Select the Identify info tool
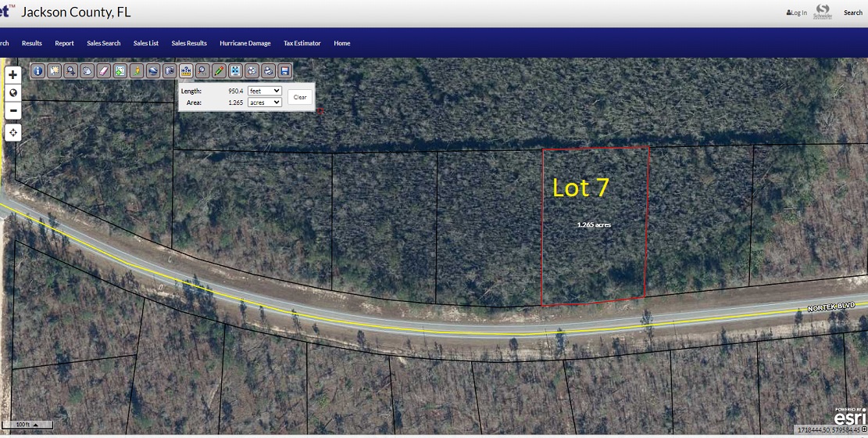 [x=38, y=71]
